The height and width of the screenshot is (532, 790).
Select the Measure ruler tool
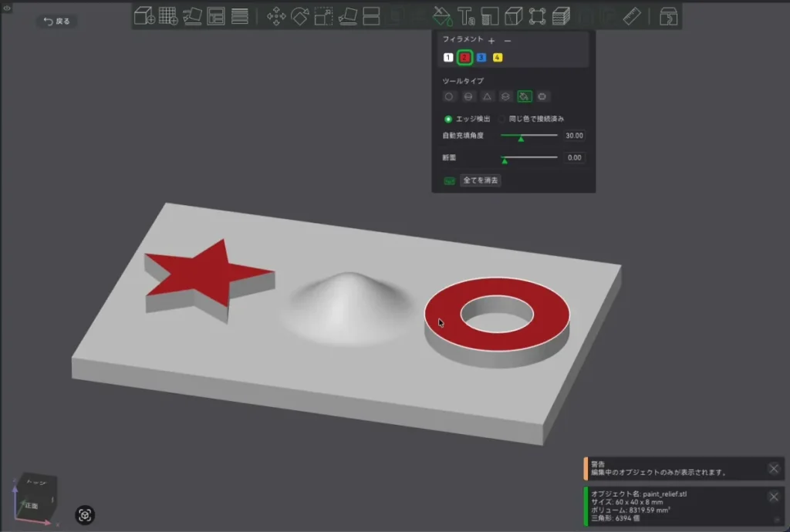pyautogui.click(x=632, y=16)
